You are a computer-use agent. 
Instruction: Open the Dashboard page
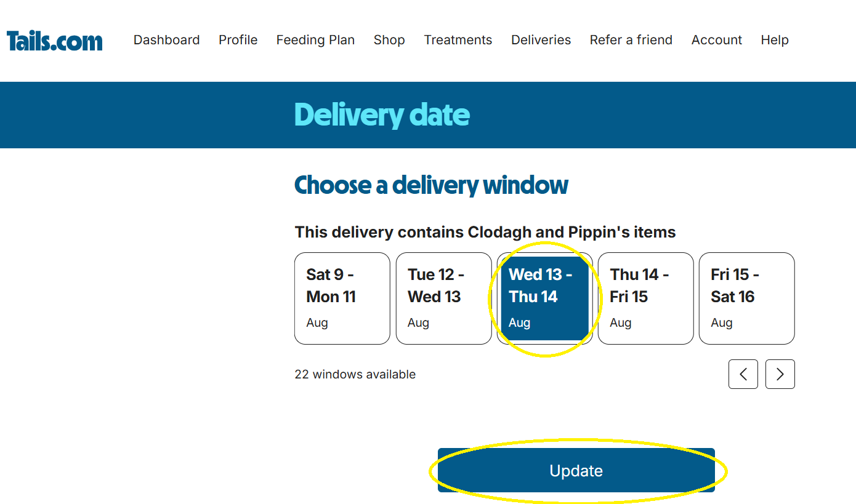click(x=166, y=40)
